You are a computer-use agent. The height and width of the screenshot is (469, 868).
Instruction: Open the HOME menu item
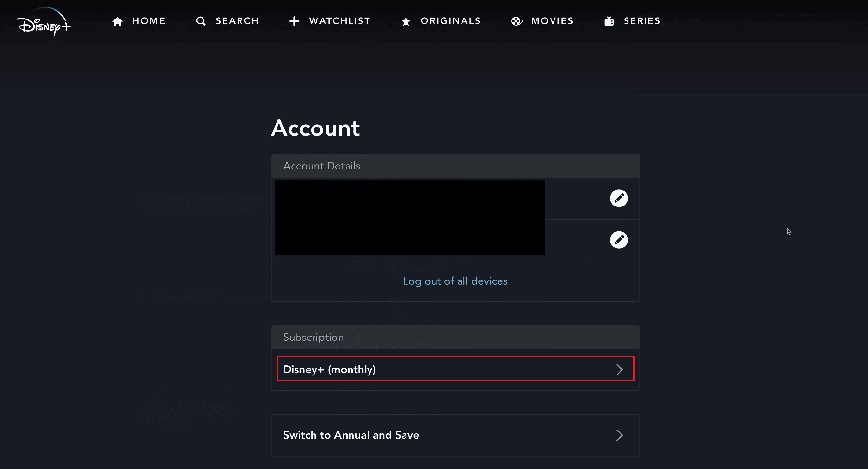tap(149, 21)
